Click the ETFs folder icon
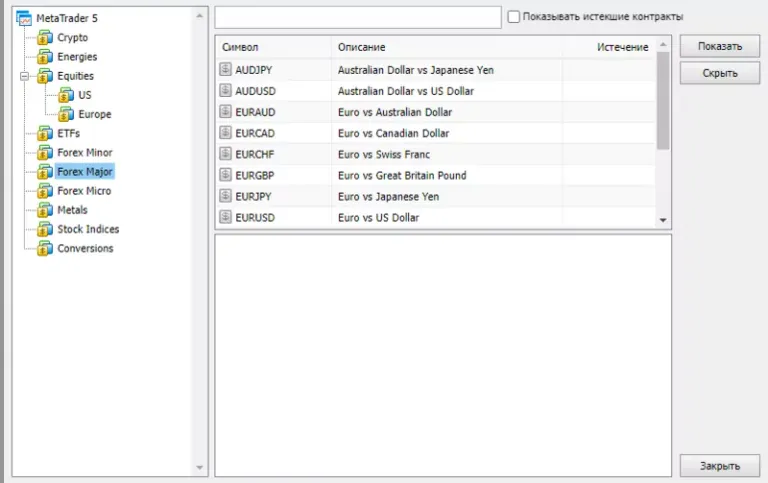This screenshot has height=483, width=768. pos(45,133)
